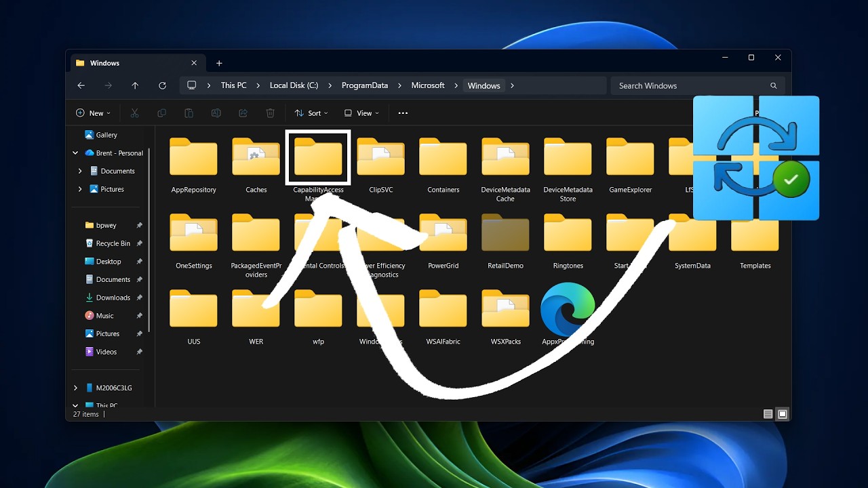Select the SystemData folder
Viewport: 868px width, 488px height.
click(x=693, y=241)
